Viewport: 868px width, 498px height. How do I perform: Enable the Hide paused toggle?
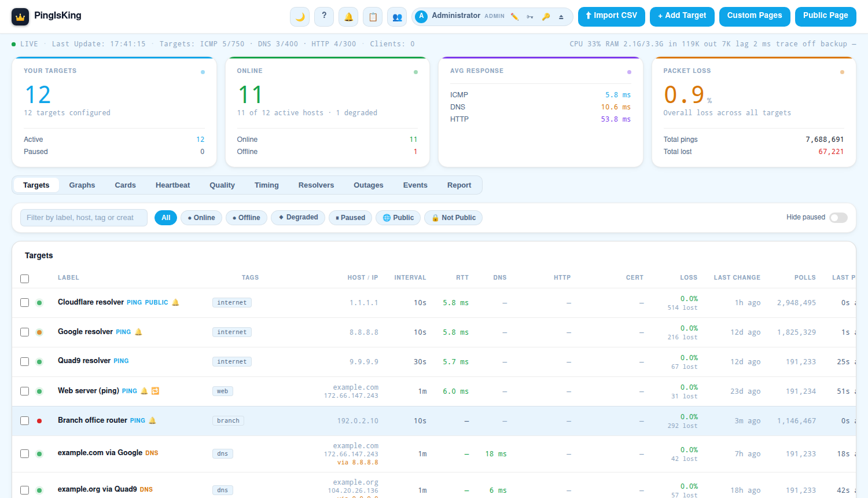click(x=838, y=218)
